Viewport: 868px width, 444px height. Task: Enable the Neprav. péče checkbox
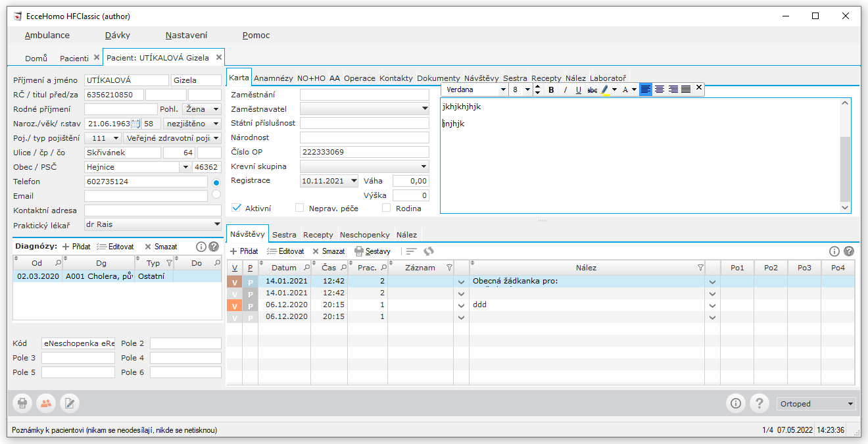[x=300, y=208]
